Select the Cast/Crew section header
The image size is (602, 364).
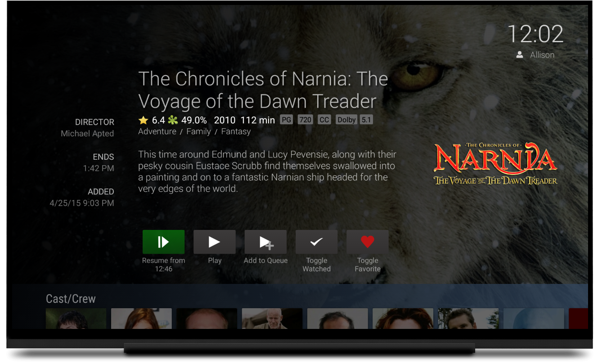[71, 299]
